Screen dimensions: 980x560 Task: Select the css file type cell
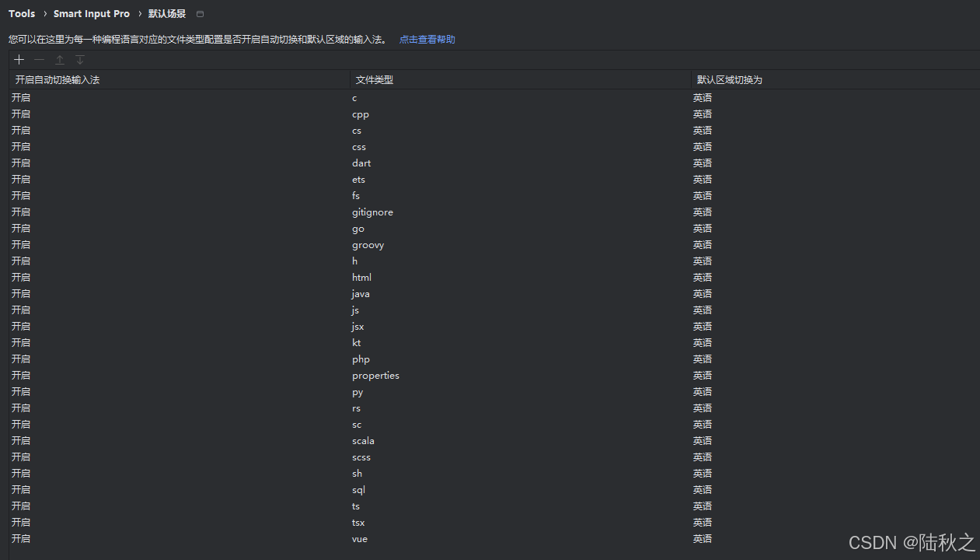[x=359, y=147]
